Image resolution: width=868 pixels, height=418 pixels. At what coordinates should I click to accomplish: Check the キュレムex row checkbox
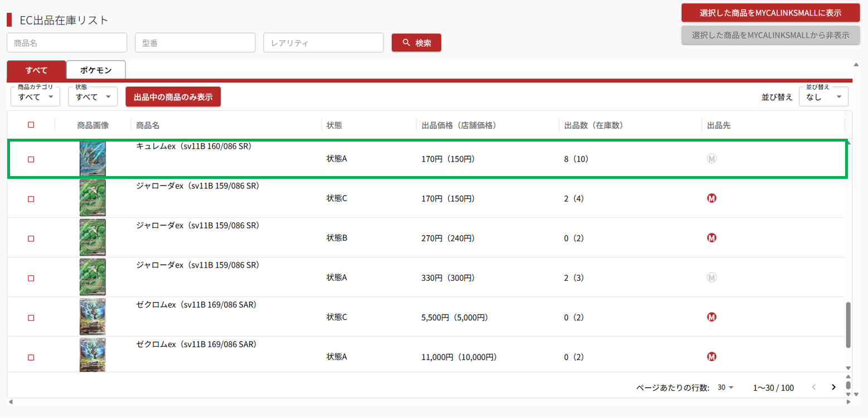pyautogui.click(x=31, y=159)
